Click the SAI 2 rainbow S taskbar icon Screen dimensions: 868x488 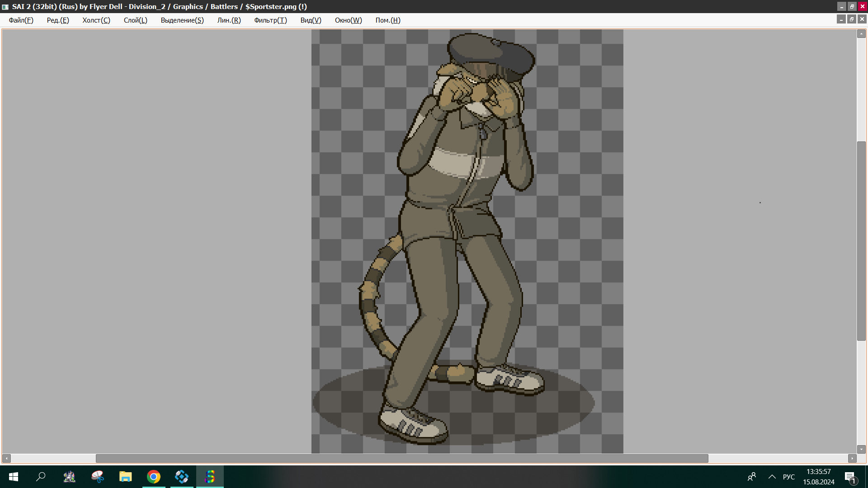pos(210,477)
